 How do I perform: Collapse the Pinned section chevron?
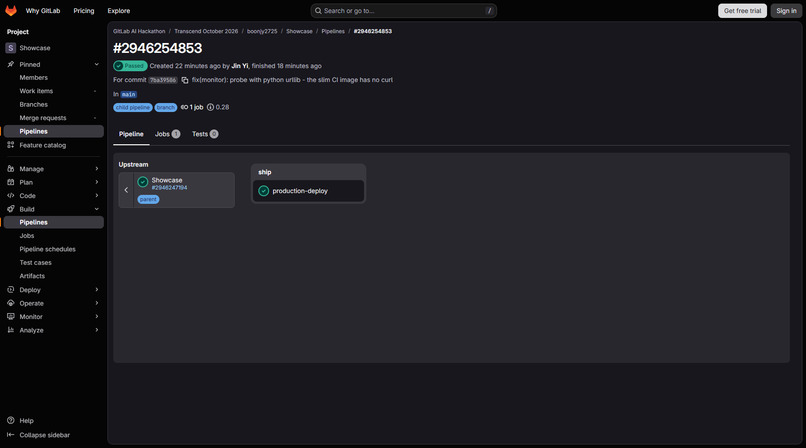point(97,64)
